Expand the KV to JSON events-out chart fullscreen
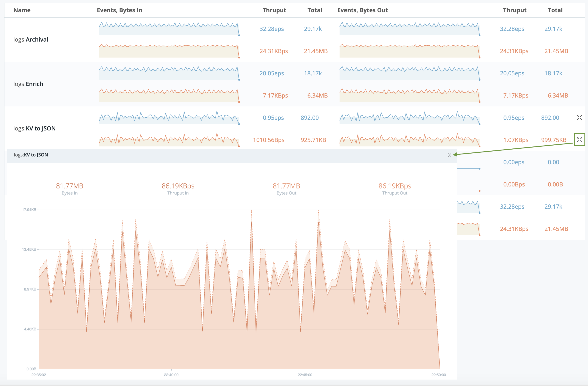Screen dimensions: 588x386 tap(580, 118)
